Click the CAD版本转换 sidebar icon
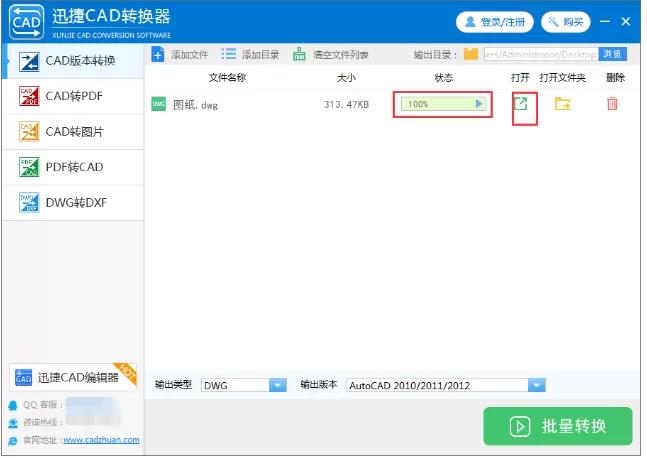 coord(29,61)
